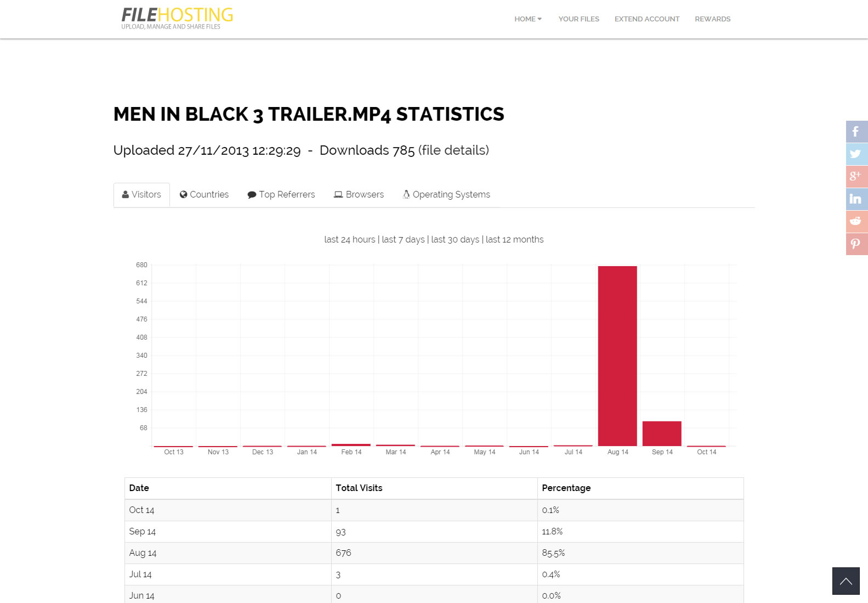Switch to Top Referrers tab
This screenshot has width=868, height=603.
pyautogui.click(x=281, y=195)
